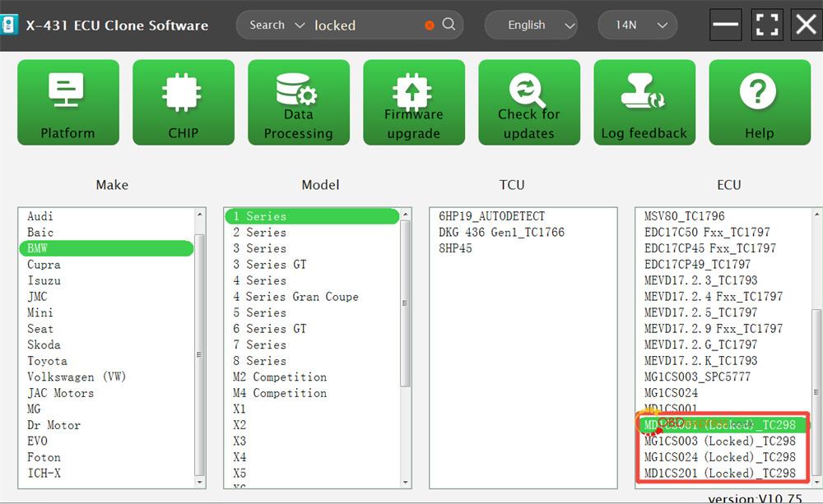Click the search magnifier icon
Image resolution: width=823 pixels, height=504 pixels.
point(449,24)
